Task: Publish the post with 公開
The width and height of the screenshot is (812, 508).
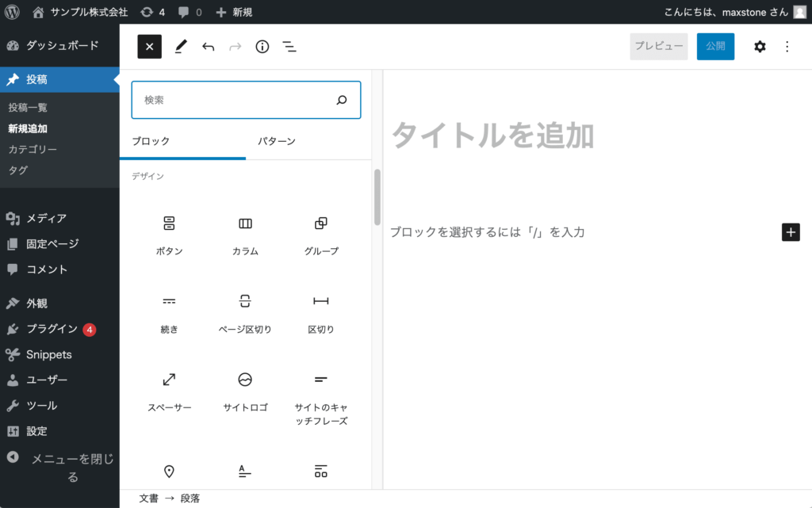Action: [x=715, y=46]
